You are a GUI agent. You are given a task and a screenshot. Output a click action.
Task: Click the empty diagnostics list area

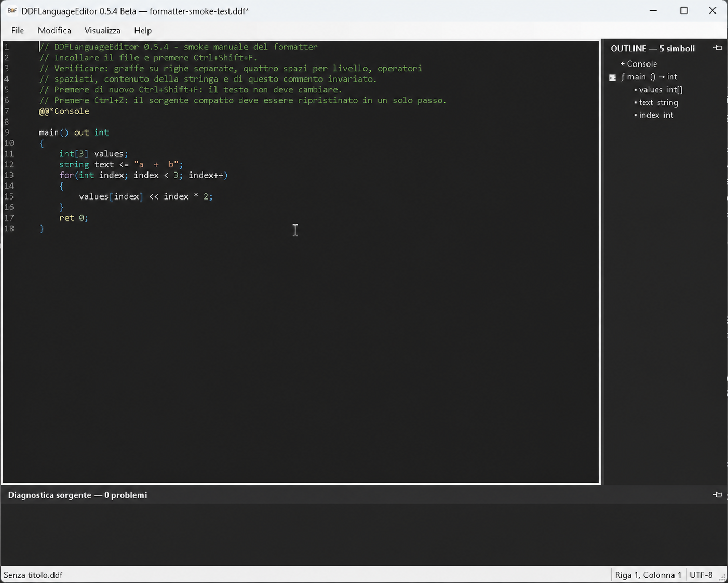click(x=363, y=535)
